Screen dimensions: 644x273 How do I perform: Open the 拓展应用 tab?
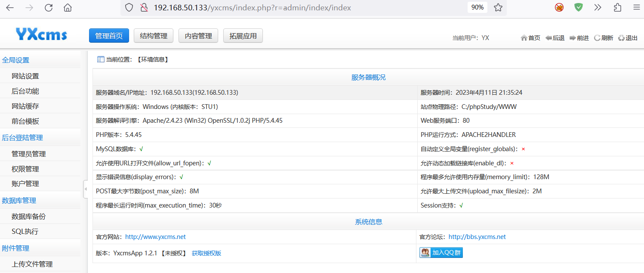[243, 36]
